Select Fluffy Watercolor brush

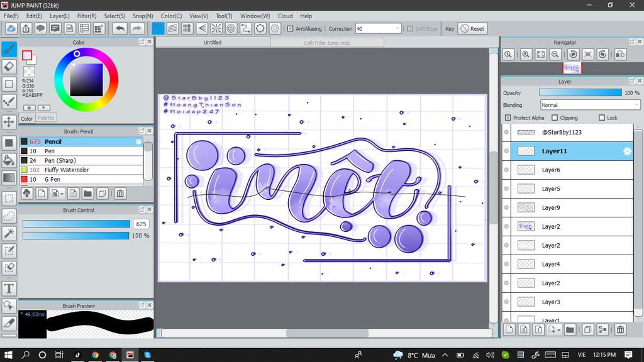click(x=81, y=170)
